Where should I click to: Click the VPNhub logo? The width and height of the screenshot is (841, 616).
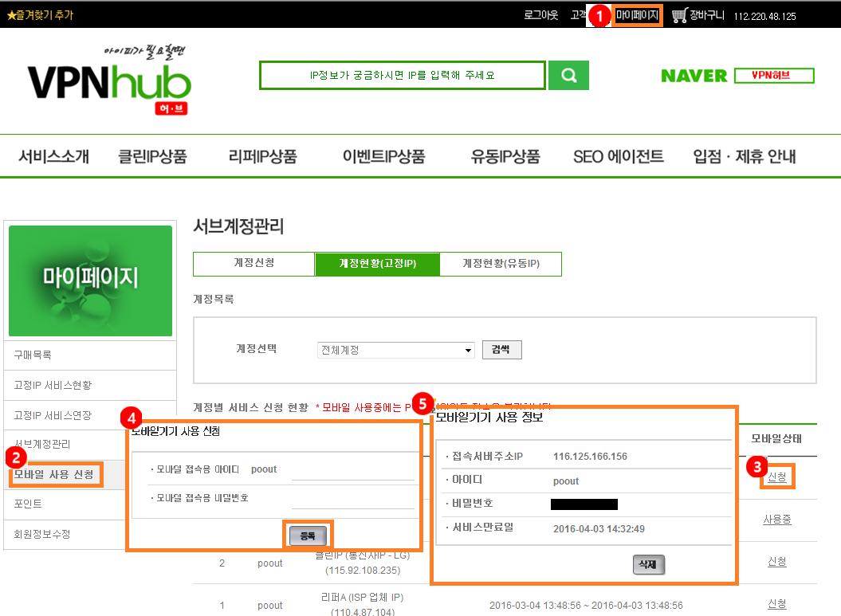click(x=109, y=82)
